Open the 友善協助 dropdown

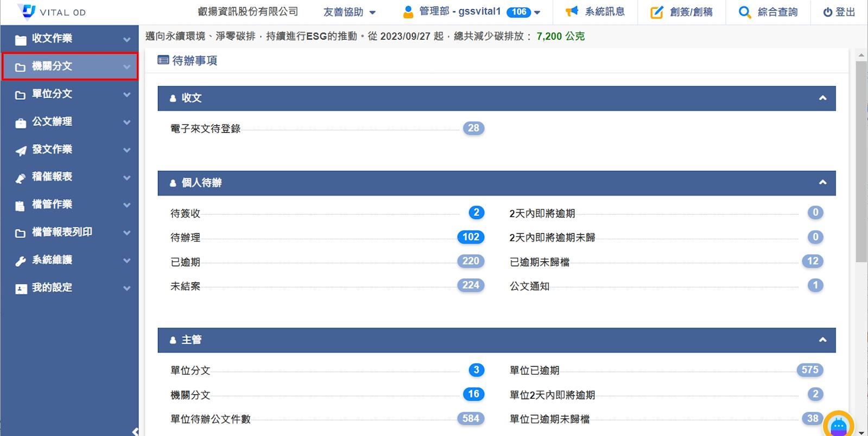click(x=349, y=12)
